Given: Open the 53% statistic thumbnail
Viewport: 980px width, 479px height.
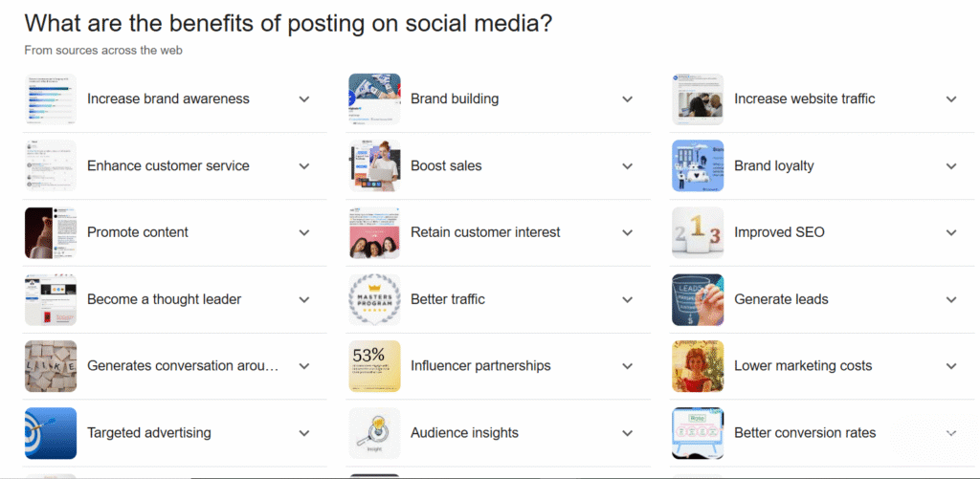Looking at the screenshot, I should (x=374, y=366).
